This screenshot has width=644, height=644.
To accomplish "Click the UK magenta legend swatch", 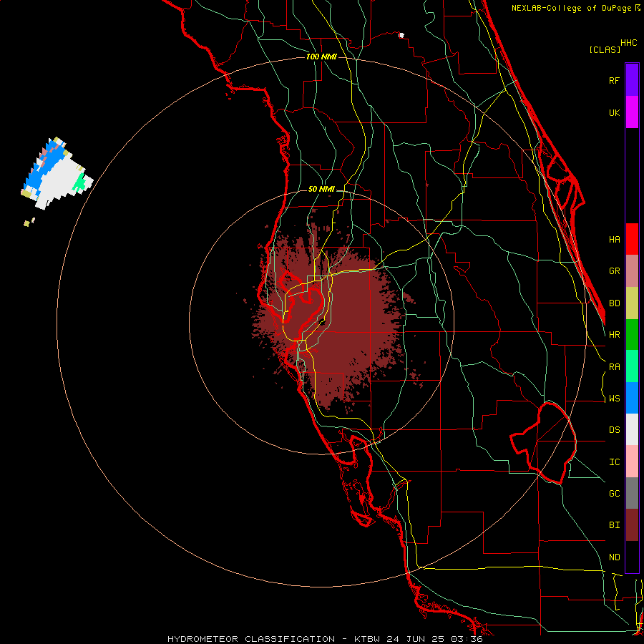I will 632,112.
